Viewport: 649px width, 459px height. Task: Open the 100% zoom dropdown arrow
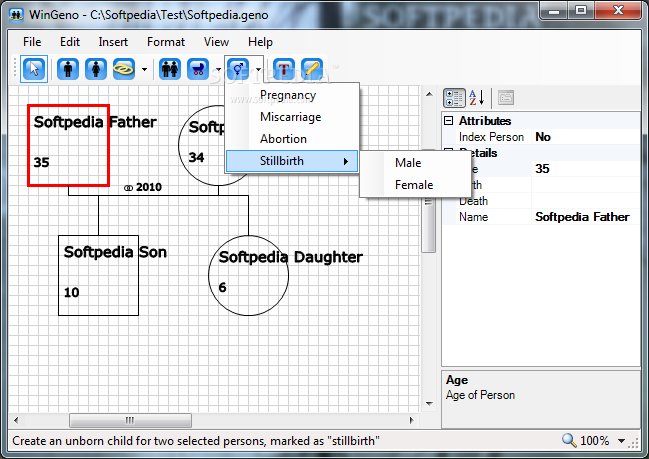click(621, 441)
